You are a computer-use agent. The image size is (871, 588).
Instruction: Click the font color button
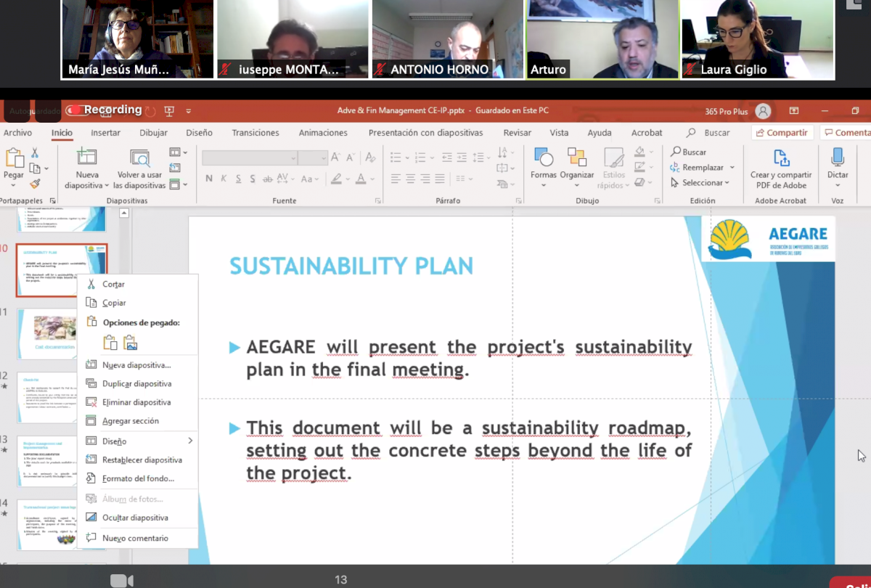(x=360, y=179)
